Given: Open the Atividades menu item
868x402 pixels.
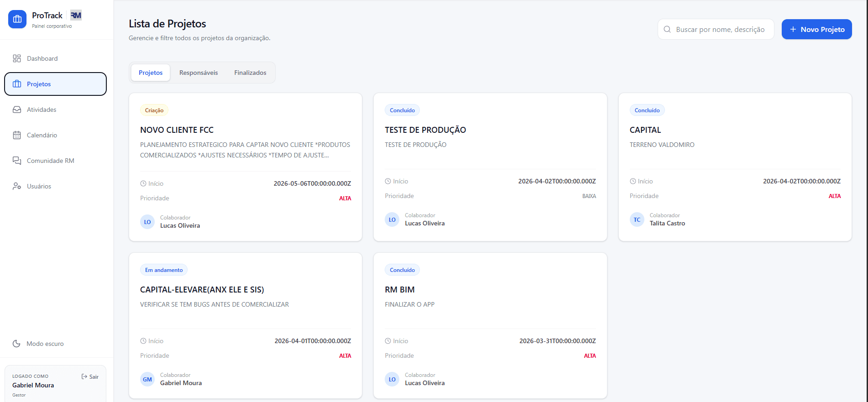Looking at the screenshot, I should 56,110.
